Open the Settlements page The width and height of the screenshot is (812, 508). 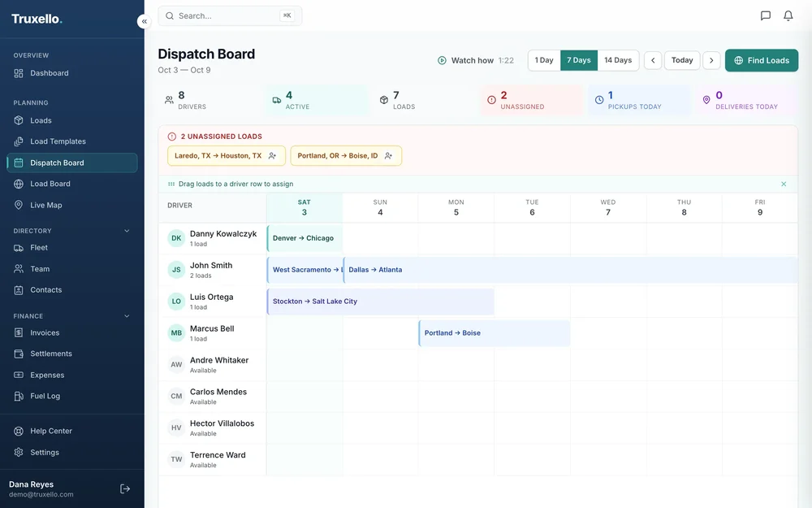pyautogui.click(x=72, y=354)
